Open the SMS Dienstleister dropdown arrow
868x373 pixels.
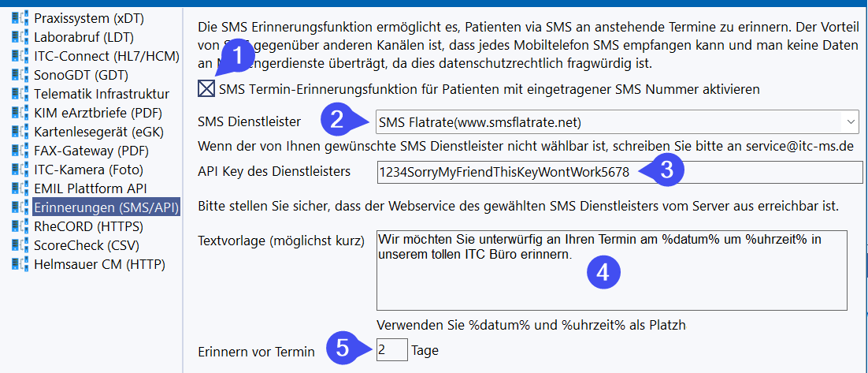pos(850,122)
